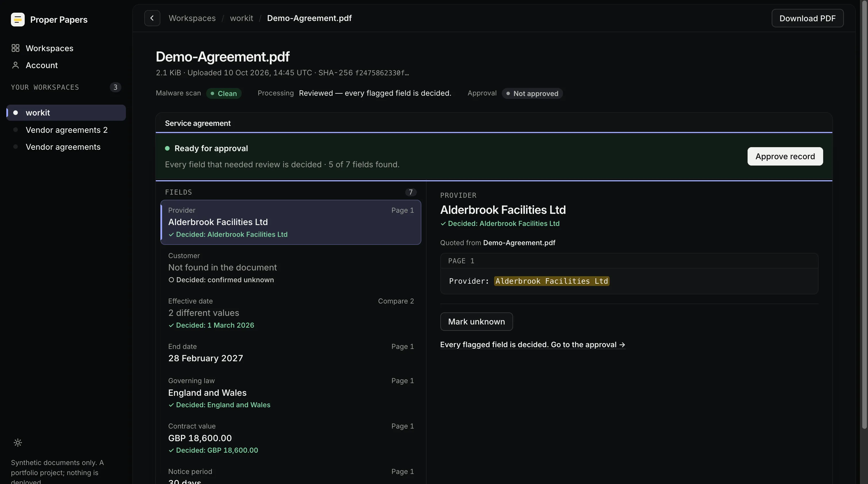Screen dimensions: 868x484
Task: Click the Mark unknown button
Action: point(477,322)
